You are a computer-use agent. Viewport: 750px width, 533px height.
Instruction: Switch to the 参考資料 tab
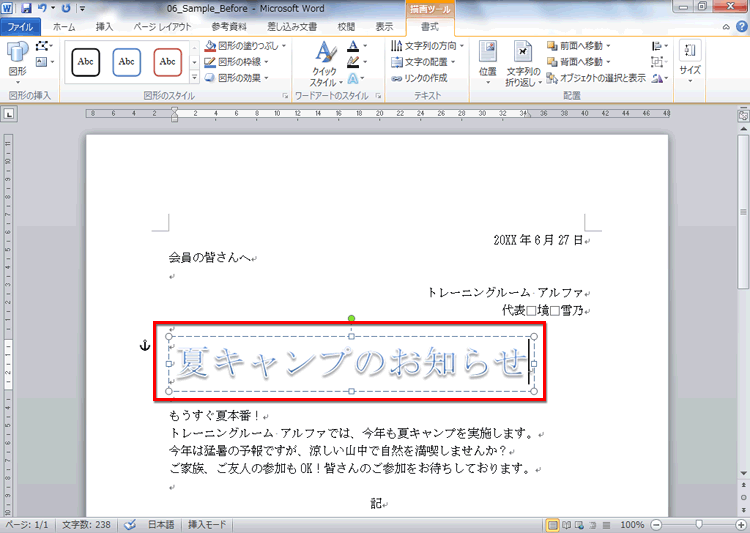pyautogui.click(x=229, y=27)
